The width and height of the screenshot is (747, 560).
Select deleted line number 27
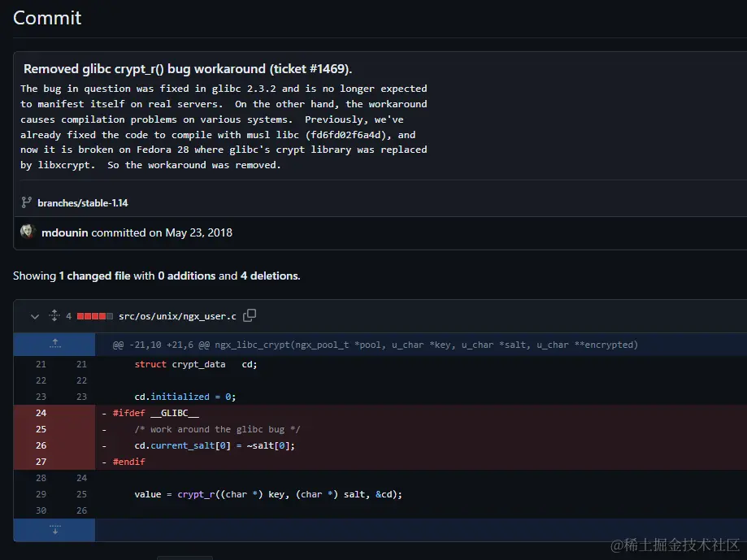pos(41,462)
